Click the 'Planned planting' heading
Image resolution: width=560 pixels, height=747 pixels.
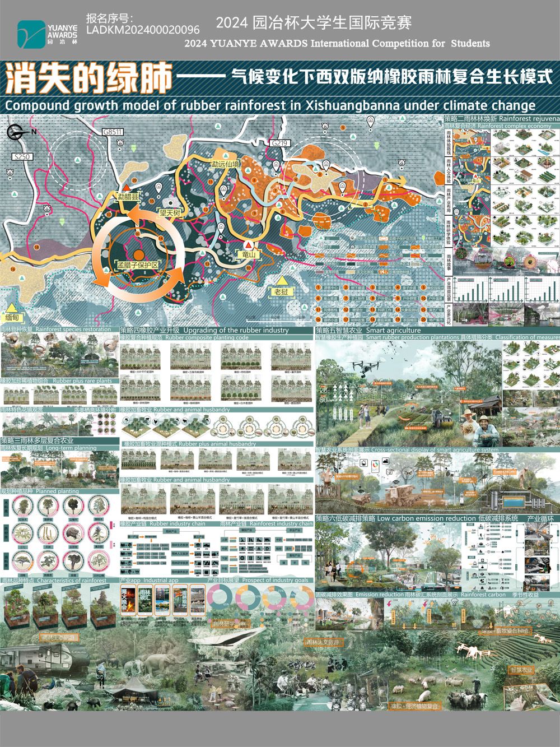click(x=58, y=491)
